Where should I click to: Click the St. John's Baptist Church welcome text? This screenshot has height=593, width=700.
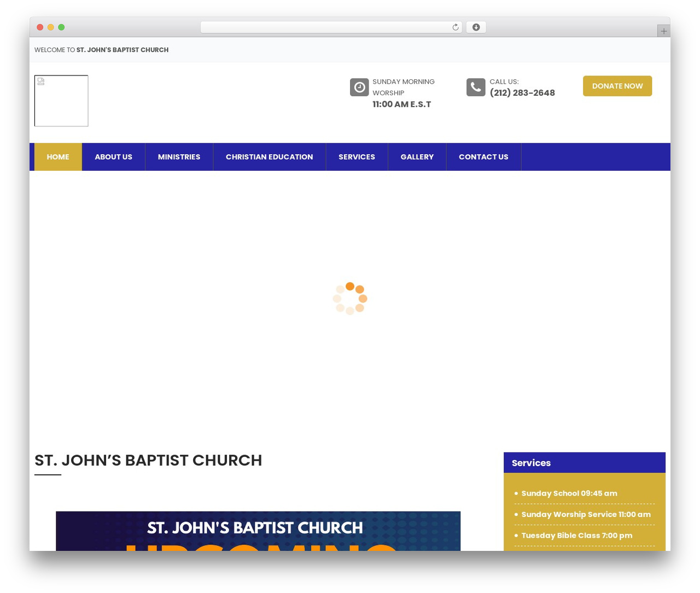click(122, 50)
